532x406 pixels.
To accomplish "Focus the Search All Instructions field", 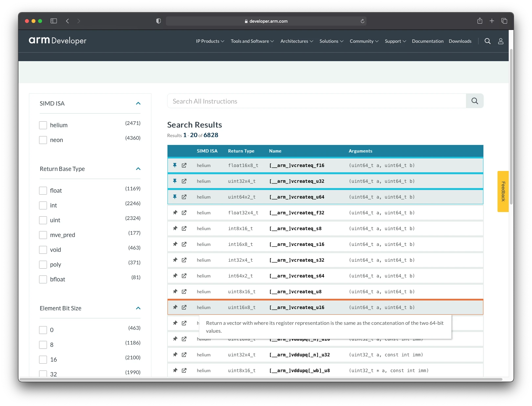I will (x=317, y=101).
